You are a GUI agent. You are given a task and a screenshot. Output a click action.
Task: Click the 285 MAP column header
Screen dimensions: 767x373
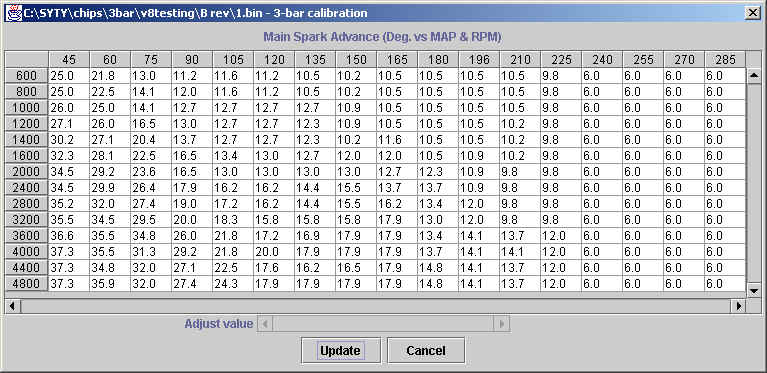[x=725, y=59]
